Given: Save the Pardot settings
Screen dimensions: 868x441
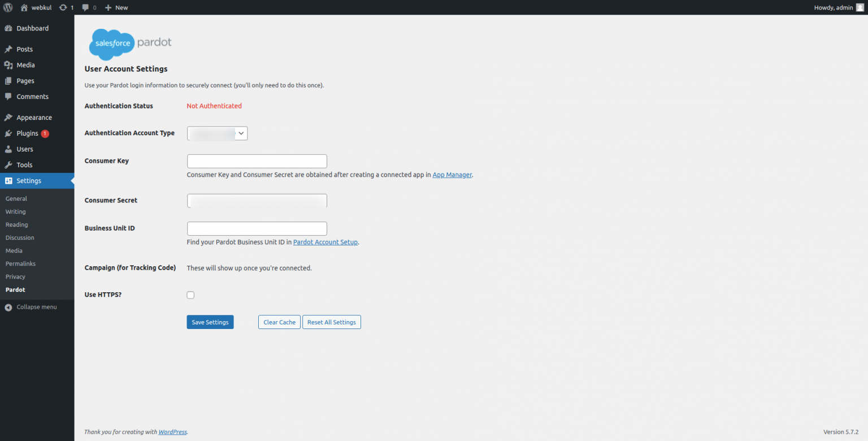Looking at the screenshot, I should pos(210,322).
